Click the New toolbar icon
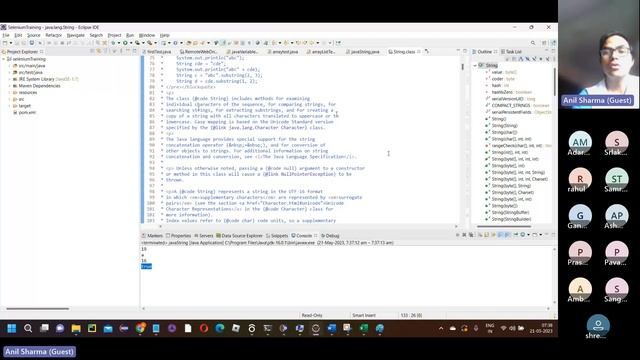The image size is (640, 360). tap(5, 43)
